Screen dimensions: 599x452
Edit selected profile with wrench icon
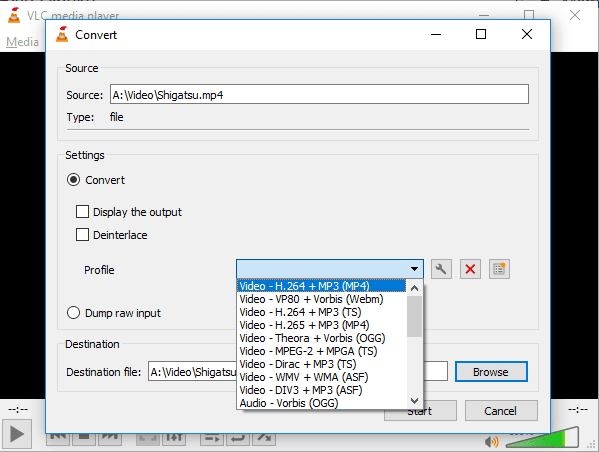point(441,269)
